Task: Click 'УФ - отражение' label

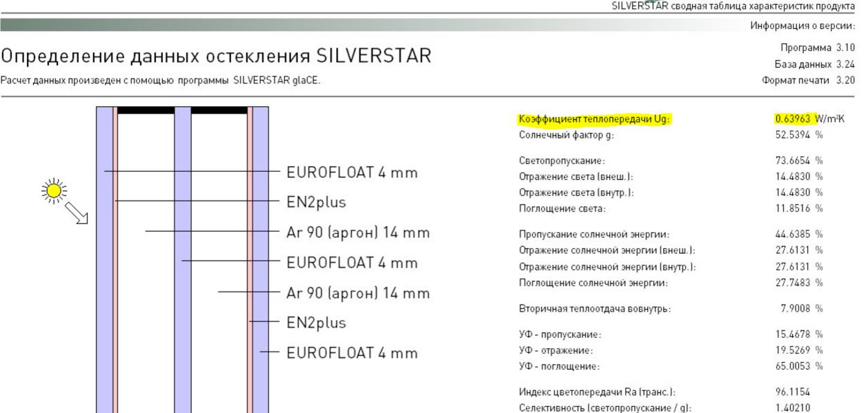Action: [x=555, y=350]
